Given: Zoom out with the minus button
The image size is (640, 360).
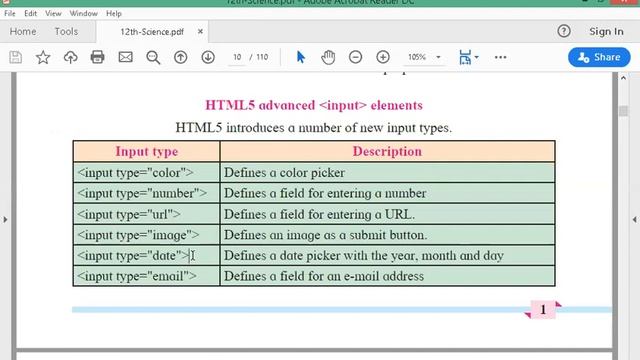Looking at the screenshot, I should [356, 57].
